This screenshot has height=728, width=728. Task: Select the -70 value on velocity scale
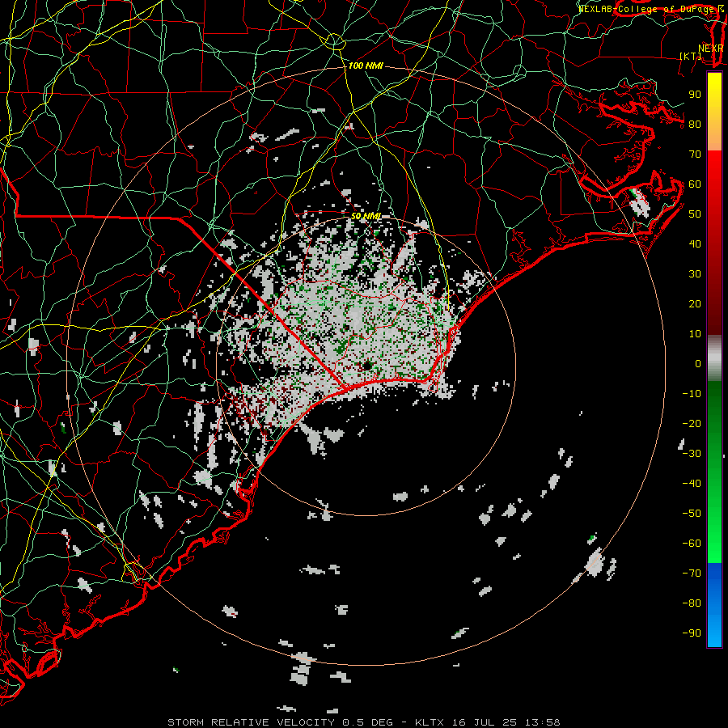point(692,574)
